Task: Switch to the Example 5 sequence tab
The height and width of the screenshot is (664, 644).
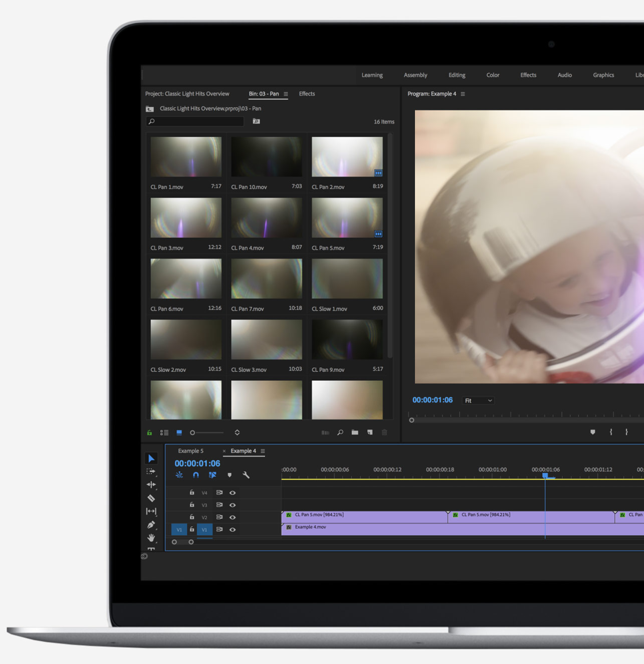Action: coord(190,451)
